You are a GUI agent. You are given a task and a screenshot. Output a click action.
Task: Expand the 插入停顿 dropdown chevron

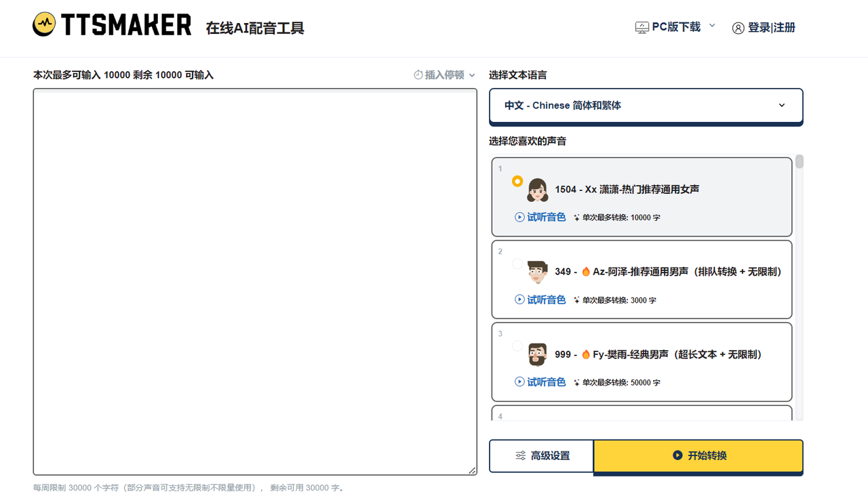pos(472,75)
